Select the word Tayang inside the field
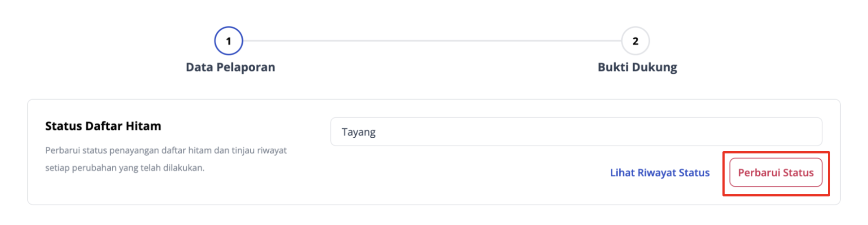This screenshot has width=868, height=225. (359, 132)
